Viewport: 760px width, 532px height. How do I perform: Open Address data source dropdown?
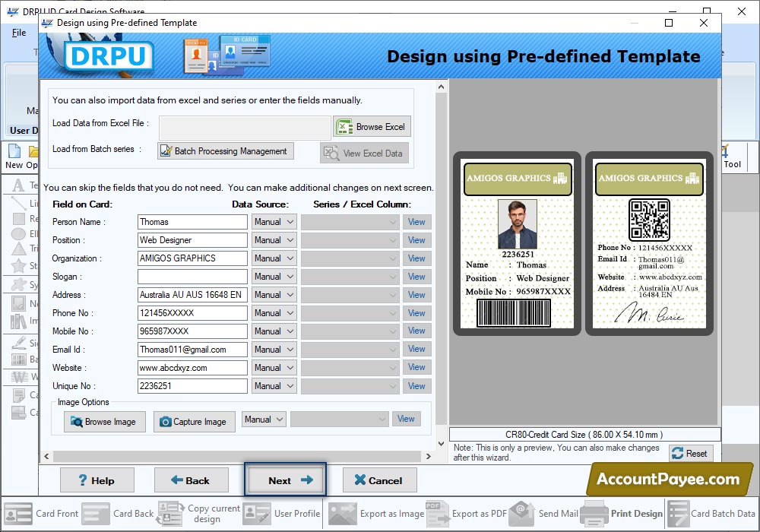click(274, 295)
